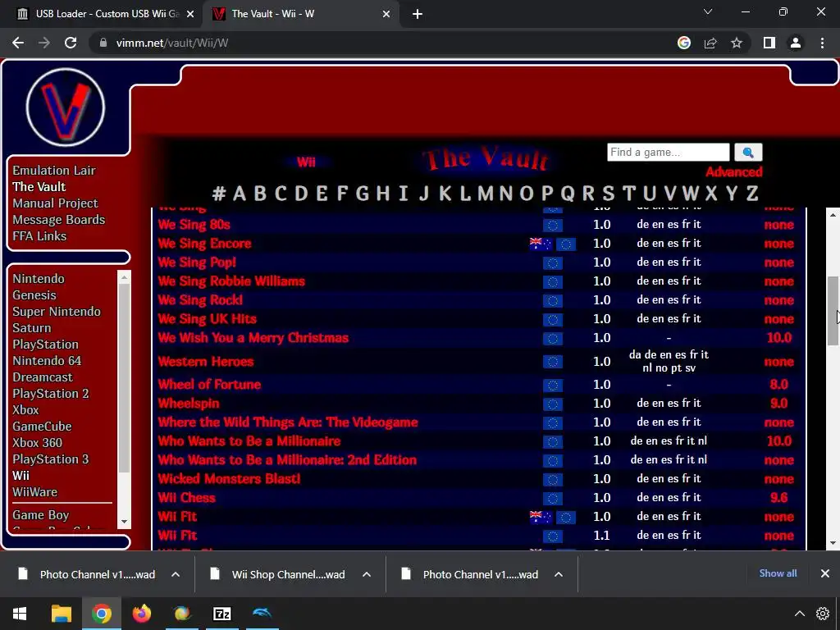This screenshot has height=630, width=840.
Task: Click the browser forward arrow
Action: tap(44, 43)
